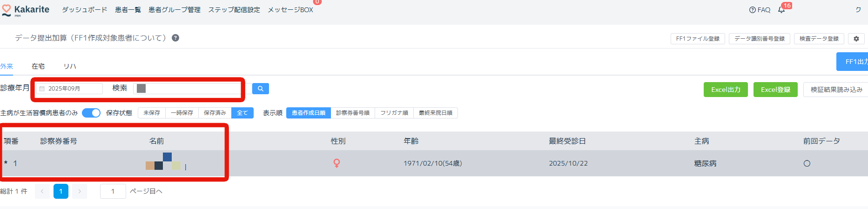Click the female gender icon in row

tap(336, 163)
